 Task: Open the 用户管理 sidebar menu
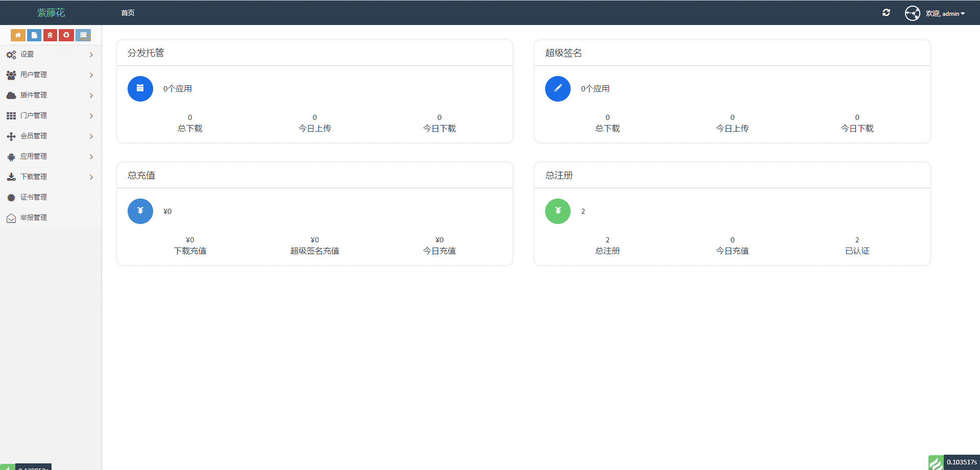point(51,75)
